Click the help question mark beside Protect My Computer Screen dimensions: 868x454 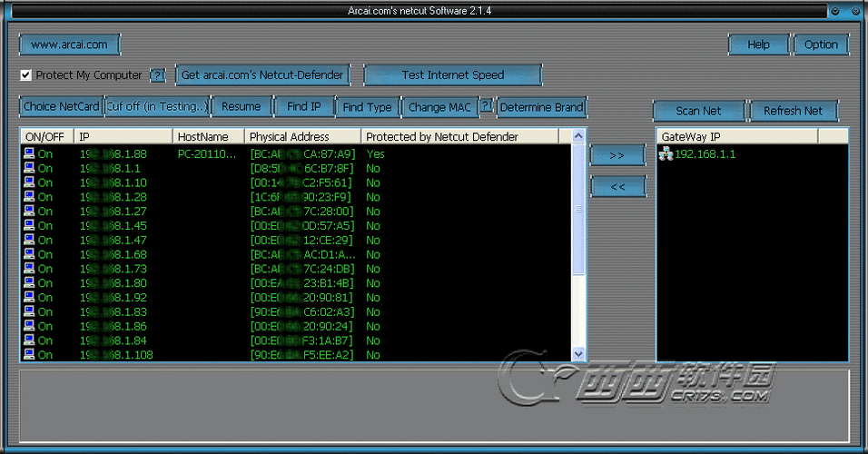click(x=157, y=75)
